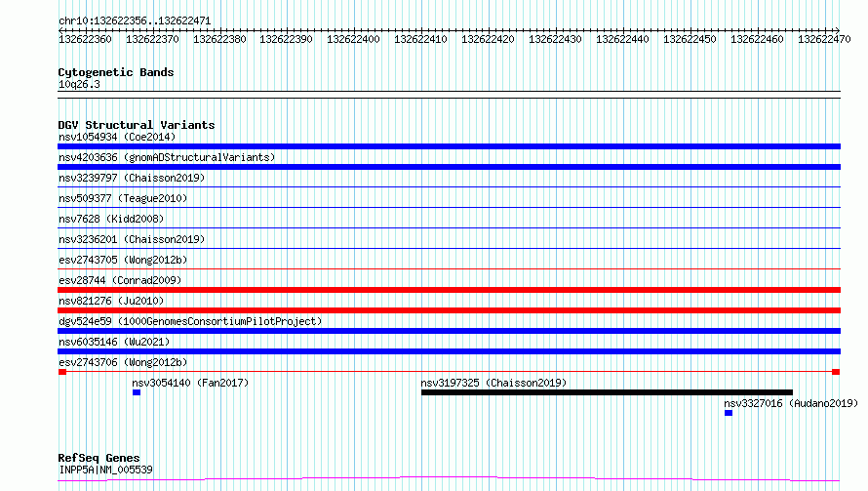Click the nsv1054934 (Coe2014) variant label

pos(117,137)
